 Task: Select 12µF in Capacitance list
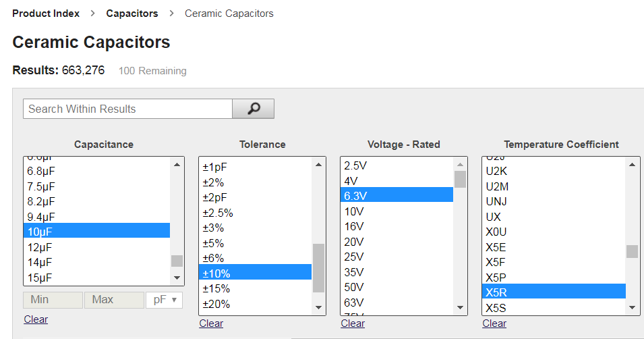click(39, 247)
